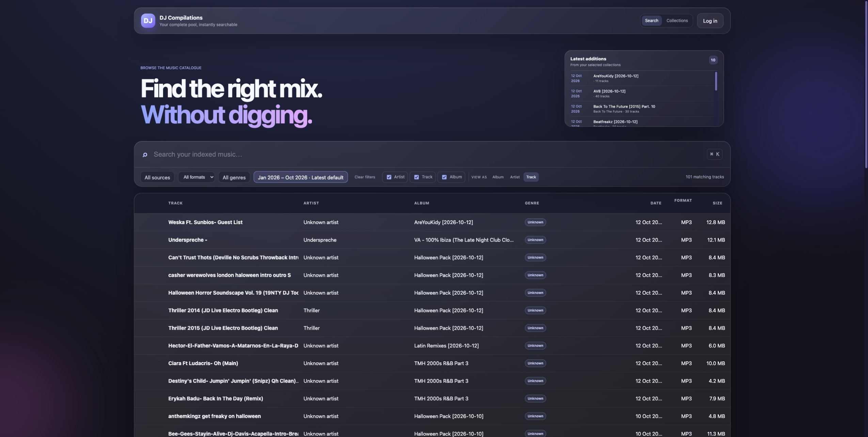Click casher werewolves london haloween intro outro S

pos(230,275)
